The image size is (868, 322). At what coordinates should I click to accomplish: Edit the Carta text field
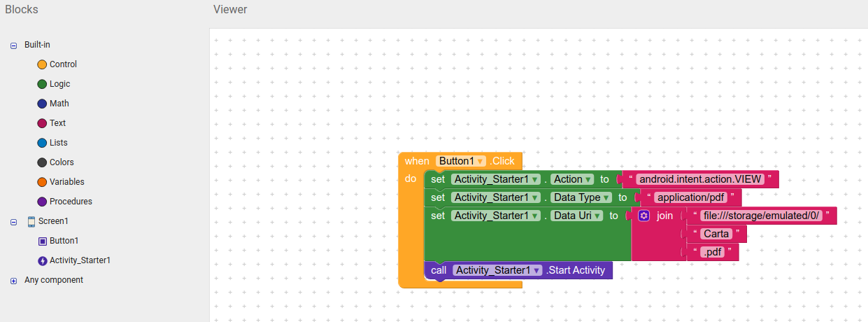point(717,234)
